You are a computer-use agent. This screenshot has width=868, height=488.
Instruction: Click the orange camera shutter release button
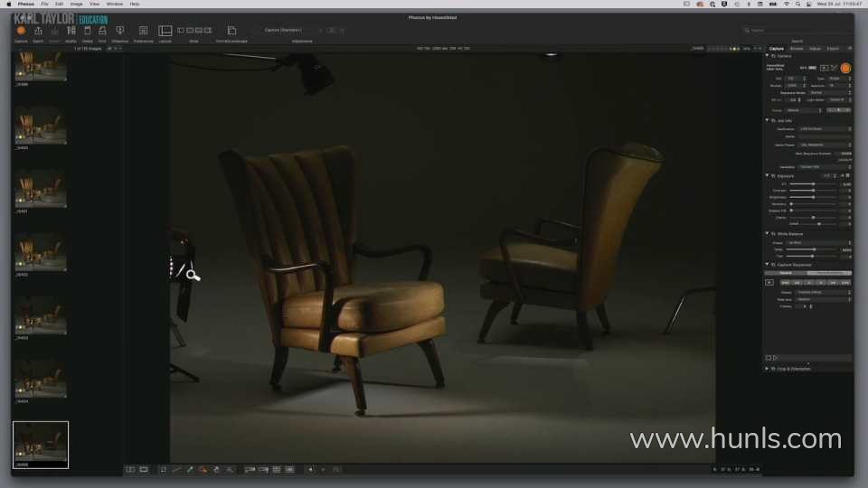pos(845,68)
